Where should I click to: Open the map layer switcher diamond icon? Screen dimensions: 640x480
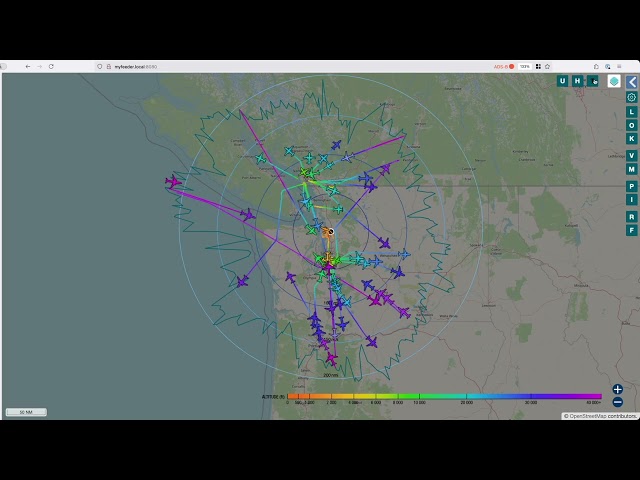[614, 81]
